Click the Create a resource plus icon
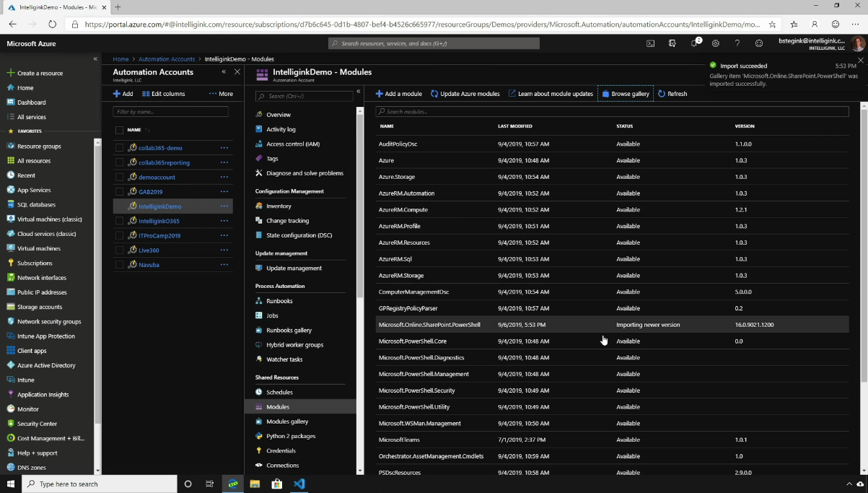868x493 pixels. [11, 73]
